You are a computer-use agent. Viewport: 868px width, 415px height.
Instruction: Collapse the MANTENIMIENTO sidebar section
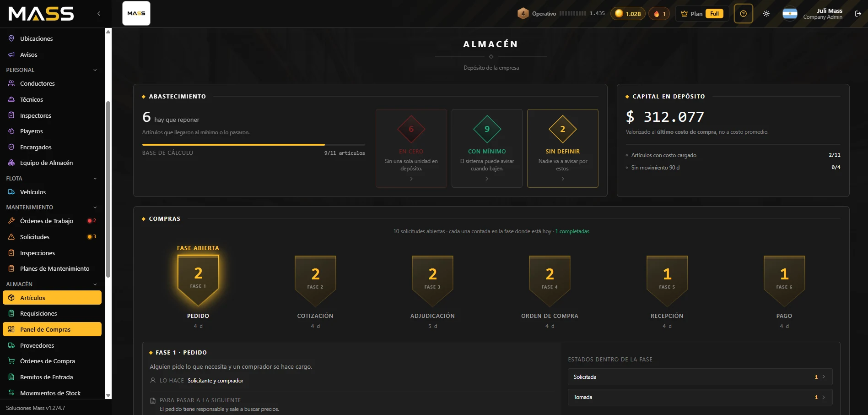pos(95,207)
